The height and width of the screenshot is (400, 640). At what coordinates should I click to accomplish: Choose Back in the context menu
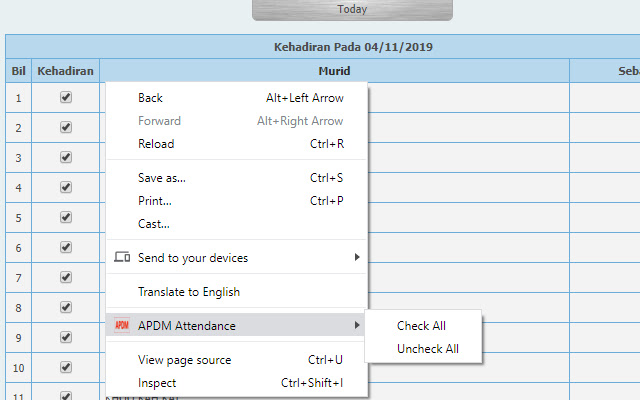coord(150,98)
